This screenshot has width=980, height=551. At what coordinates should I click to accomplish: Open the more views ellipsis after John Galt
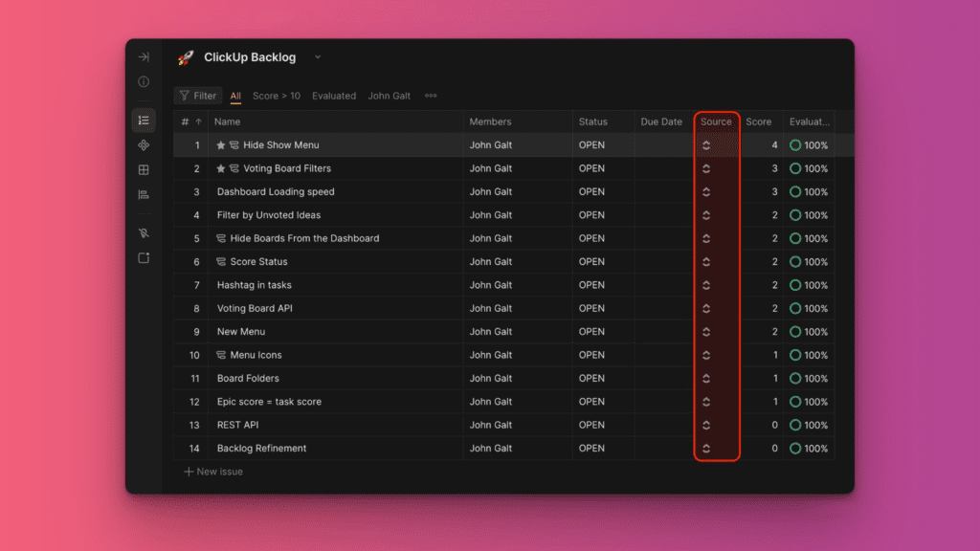click(431, 96)
